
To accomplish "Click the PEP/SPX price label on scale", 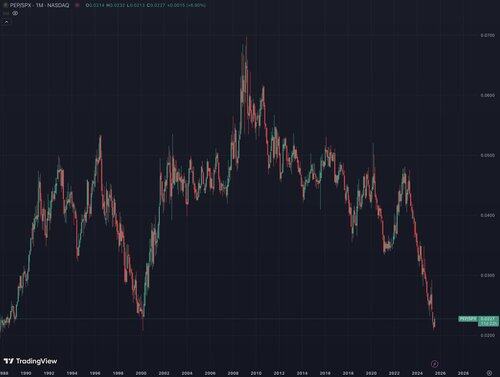I will point(468,319).
